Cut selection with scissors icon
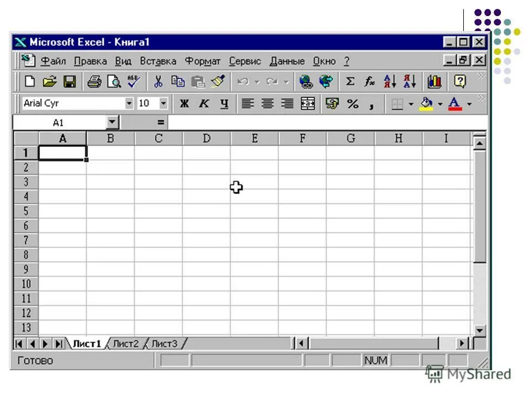Screen dimensions: 532x399 158,81
